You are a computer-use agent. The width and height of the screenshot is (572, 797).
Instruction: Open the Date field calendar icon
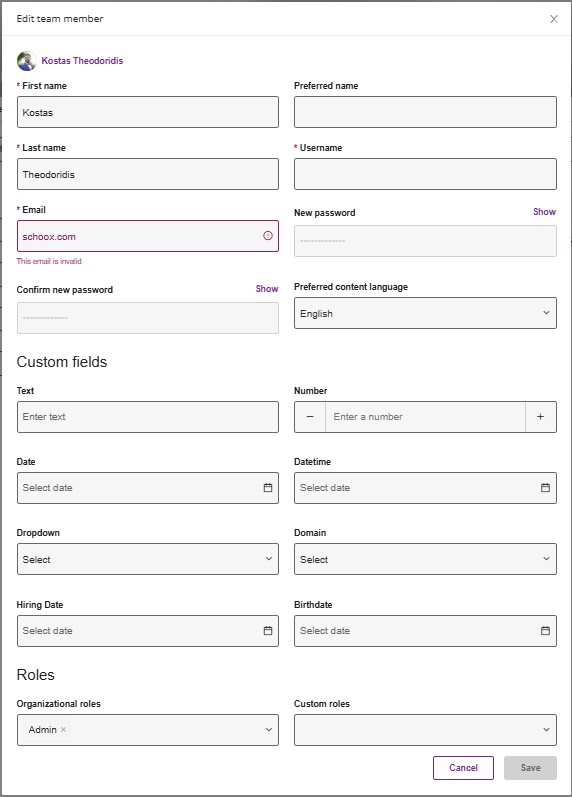(x=268, y=488)
